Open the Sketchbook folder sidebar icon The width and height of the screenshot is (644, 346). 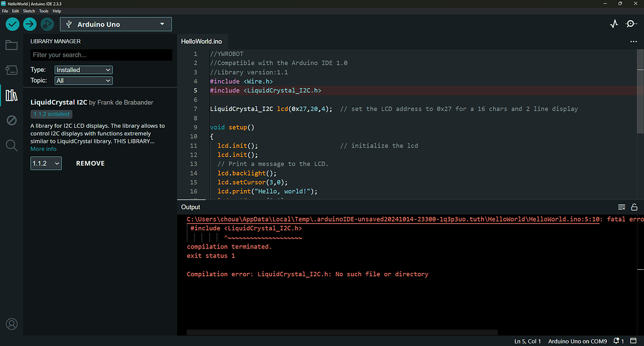coord(11,45)
